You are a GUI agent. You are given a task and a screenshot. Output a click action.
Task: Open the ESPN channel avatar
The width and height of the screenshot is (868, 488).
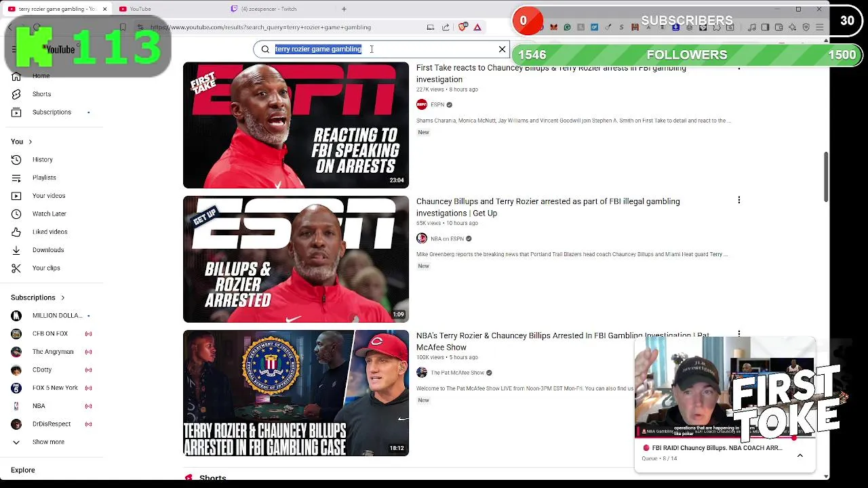(422, 104)
